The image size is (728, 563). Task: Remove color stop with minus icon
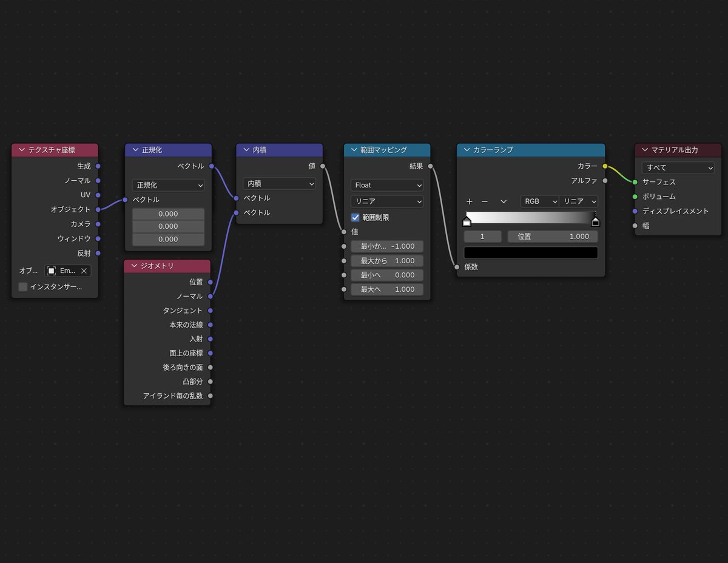pos(484,201)
